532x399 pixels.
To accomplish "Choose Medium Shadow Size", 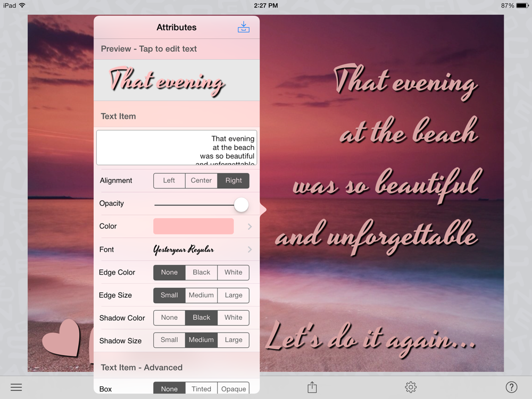I will [201, 340].
